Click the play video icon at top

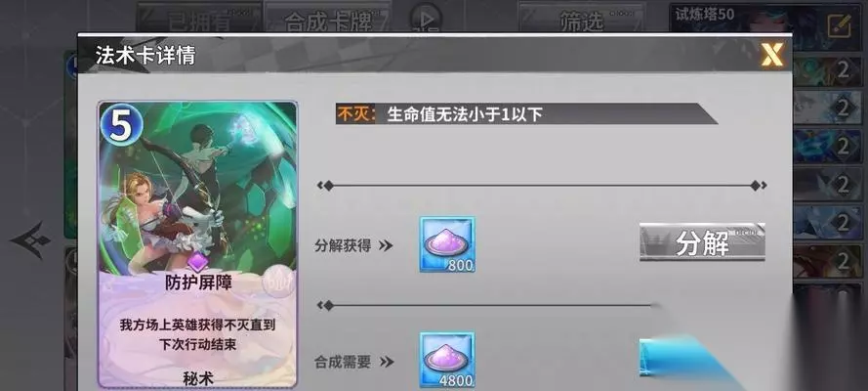(426, 20)
